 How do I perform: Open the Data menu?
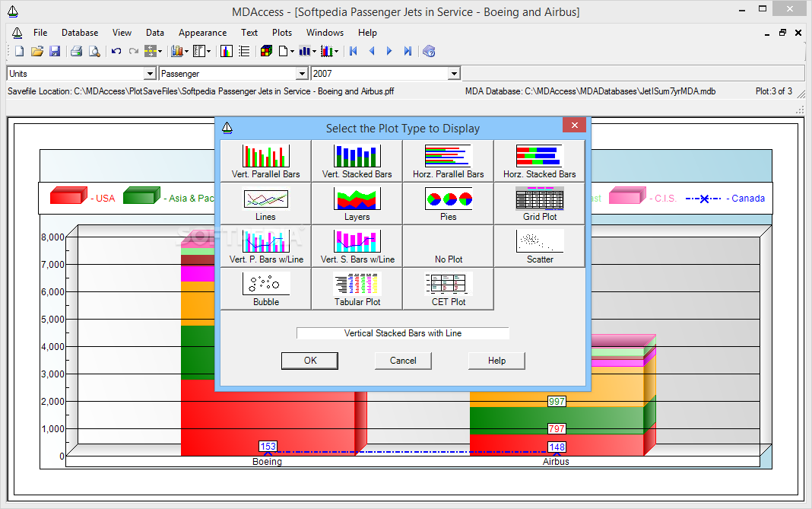155,33
